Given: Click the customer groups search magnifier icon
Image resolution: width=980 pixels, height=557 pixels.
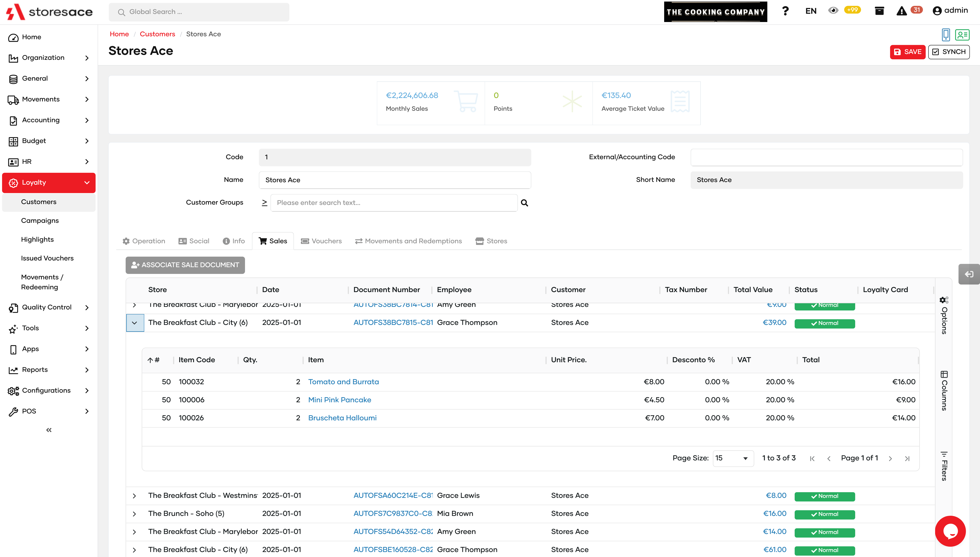Looking at the screenshot, I should click(524, 203).
